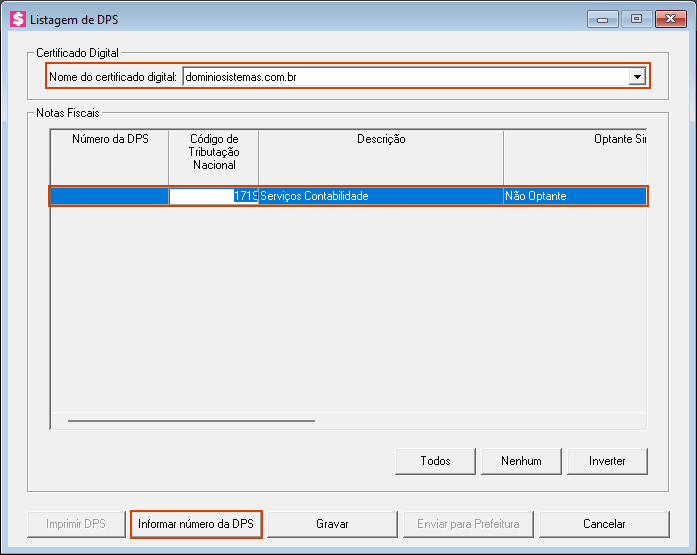Invert the selection with the Inverter button

[607, 461]
